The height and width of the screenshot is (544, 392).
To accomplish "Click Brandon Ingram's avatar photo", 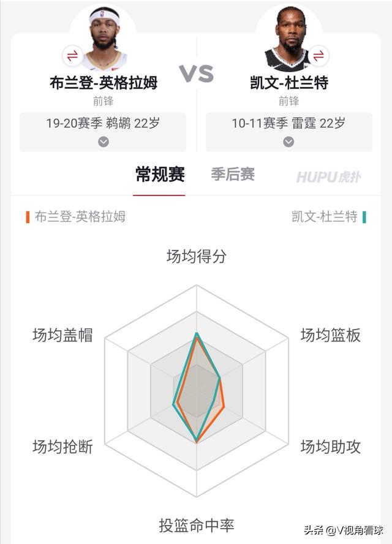I will pos(104,38).
